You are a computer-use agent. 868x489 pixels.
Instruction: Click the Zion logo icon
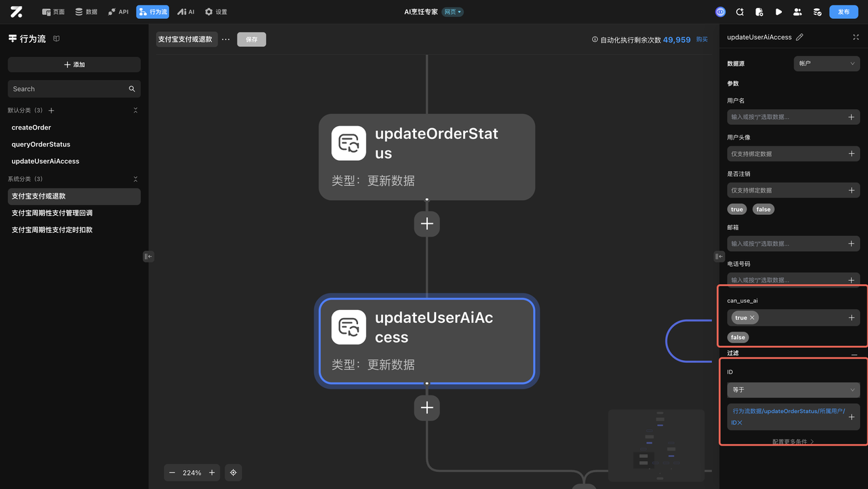[x=16, y=12]
